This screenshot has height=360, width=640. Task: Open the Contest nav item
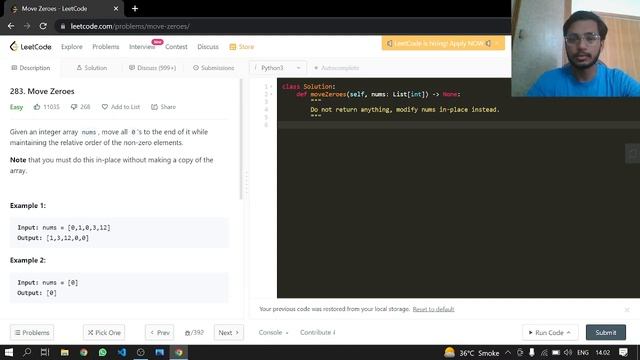tap(176, 47)
